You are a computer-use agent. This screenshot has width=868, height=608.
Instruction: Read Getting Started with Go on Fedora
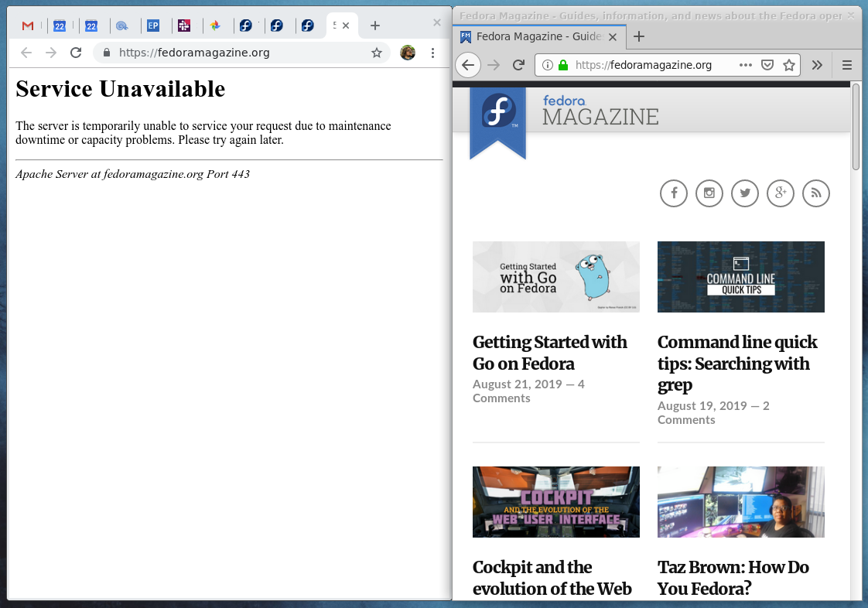(550, 353)
